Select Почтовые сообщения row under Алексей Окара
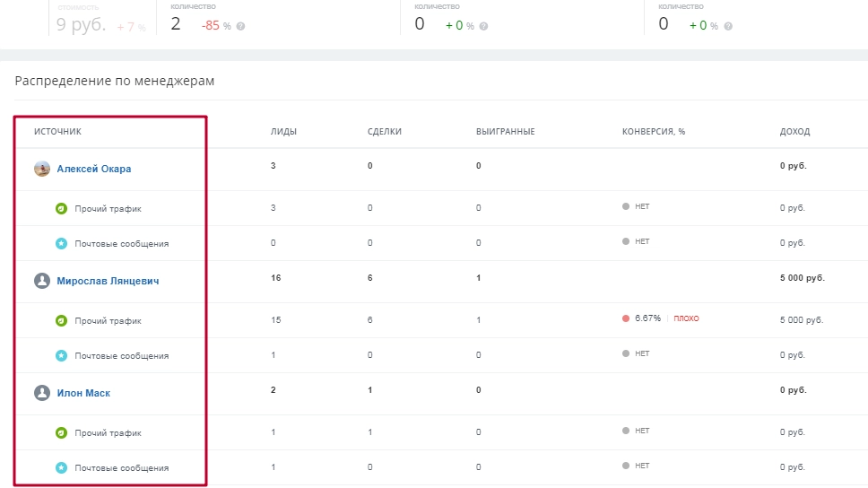Image resolution: width=868 pixels, height=488 pixels. point(121,243)
